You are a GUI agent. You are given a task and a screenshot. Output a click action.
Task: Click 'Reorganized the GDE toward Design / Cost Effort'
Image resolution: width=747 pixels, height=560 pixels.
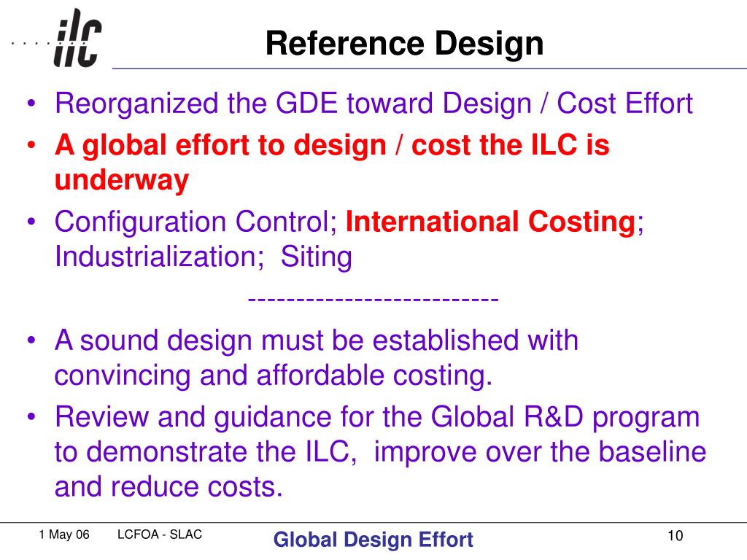click(373, 104)
